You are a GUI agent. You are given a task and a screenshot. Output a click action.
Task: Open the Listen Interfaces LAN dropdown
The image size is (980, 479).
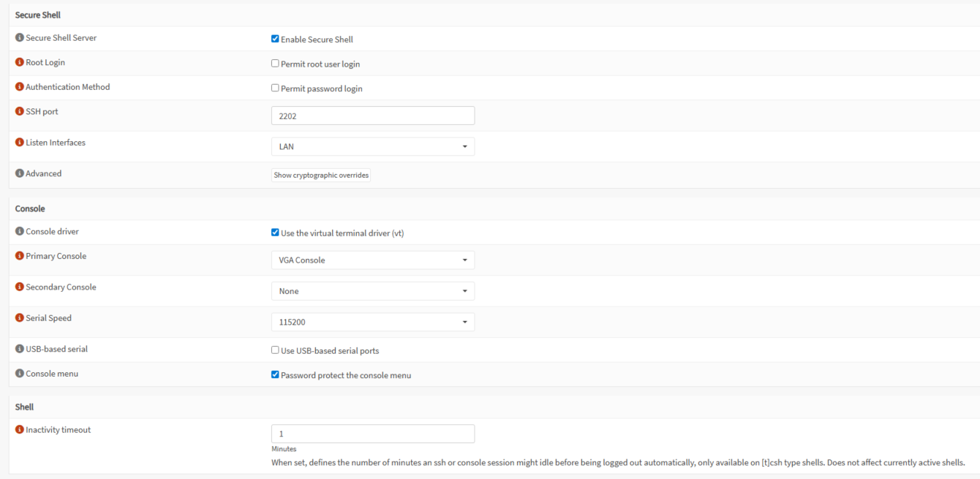373,147
